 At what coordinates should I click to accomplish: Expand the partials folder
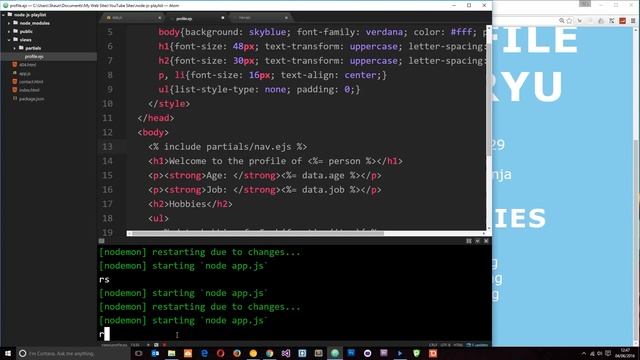[15, 48]
